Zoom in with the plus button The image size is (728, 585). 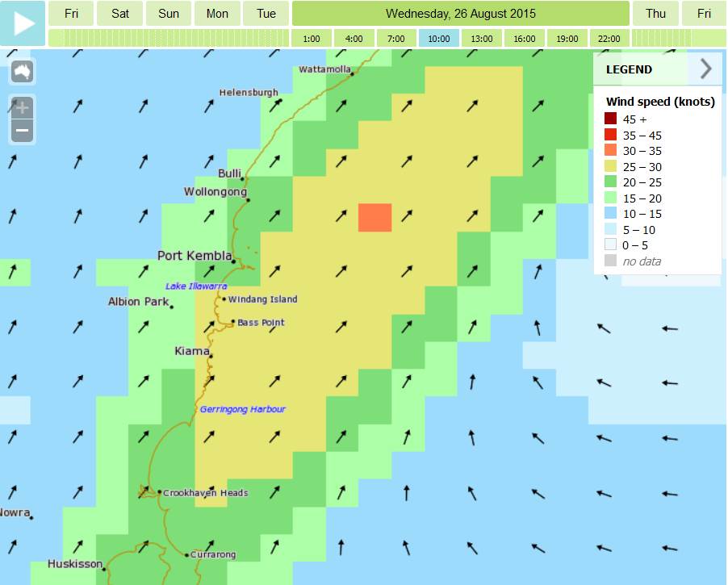click(22, 108)
